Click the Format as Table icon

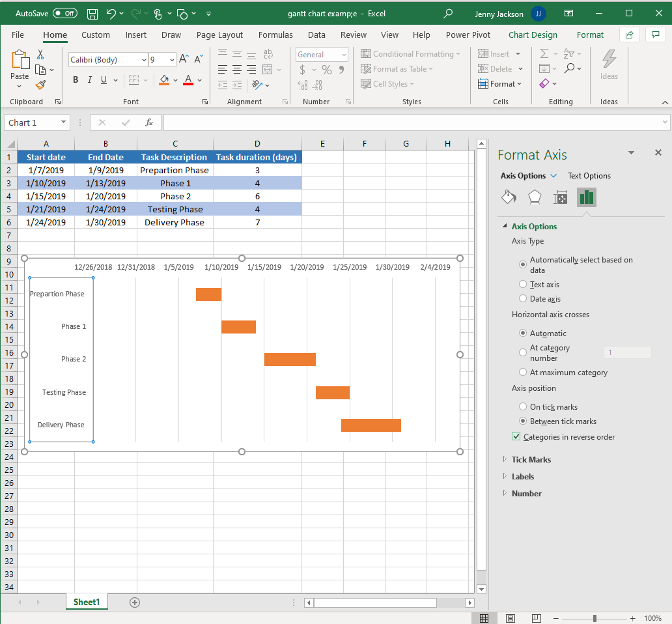pos(365,68)
